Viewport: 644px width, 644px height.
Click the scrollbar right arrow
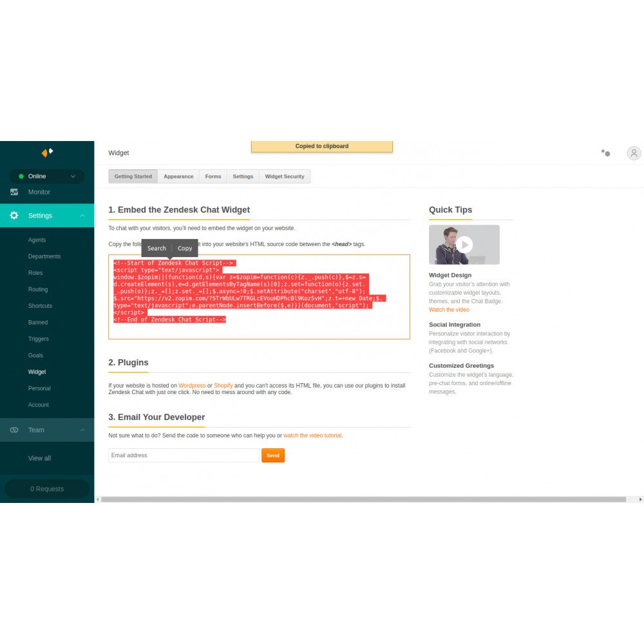pyautogui.click(x=640, y=500)
